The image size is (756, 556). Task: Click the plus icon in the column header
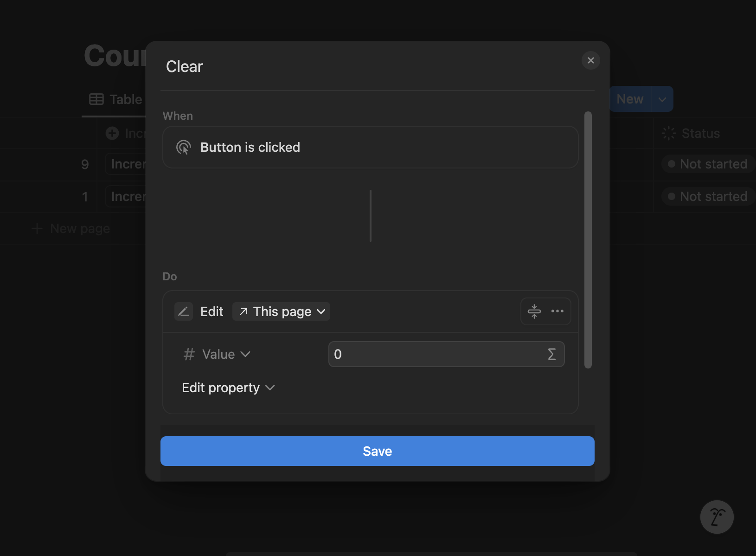tap(112, 134)
